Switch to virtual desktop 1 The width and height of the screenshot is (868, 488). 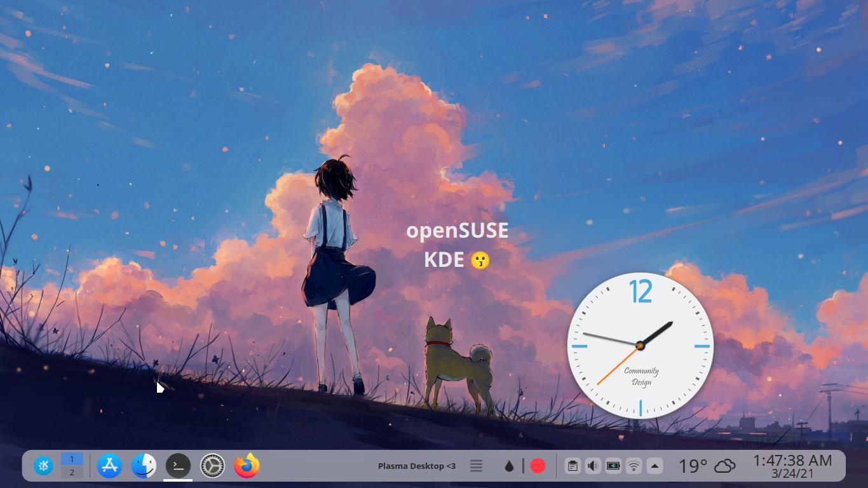tap(72, 459)
